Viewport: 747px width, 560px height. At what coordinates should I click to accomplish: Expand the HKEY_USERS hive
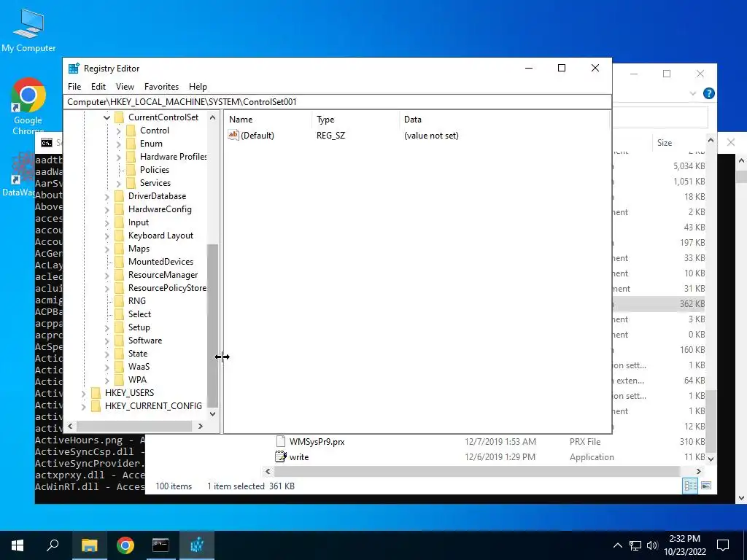pyautogui.click(x=83, y=393)
